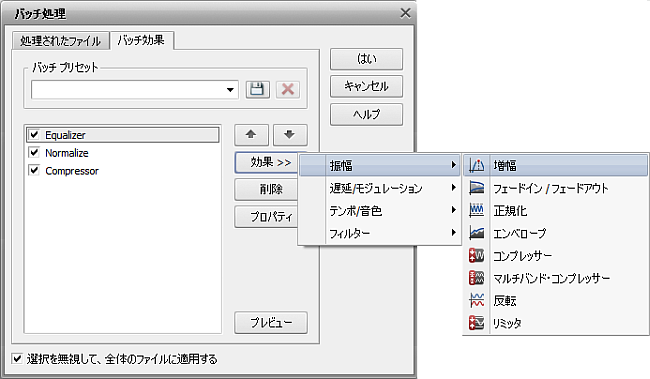Click the red X delete preset icon
The image size is (650, 379).
point(288,89)
